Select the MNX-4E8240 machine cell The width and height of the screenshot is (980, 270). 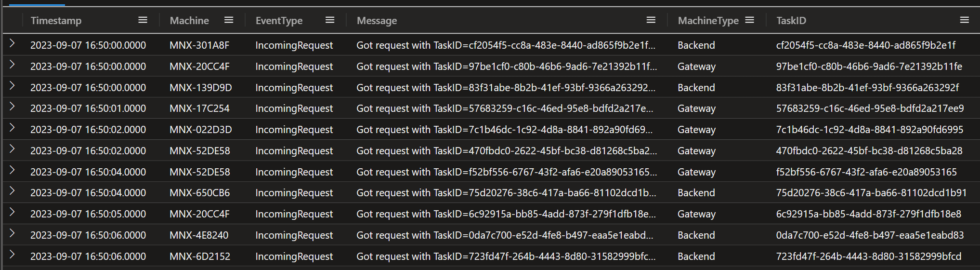pyautogui.click(x=199, y=235)
